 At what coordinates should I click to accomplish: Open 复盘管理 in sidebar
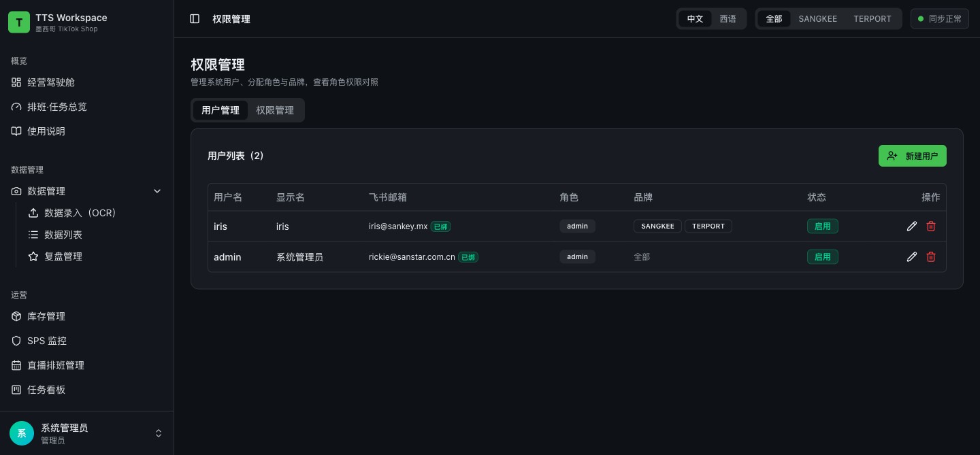pos(95,256)
